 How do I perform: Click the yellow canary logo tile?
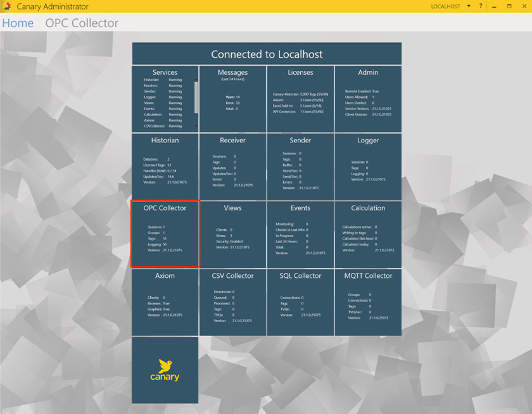click(165, 370)
